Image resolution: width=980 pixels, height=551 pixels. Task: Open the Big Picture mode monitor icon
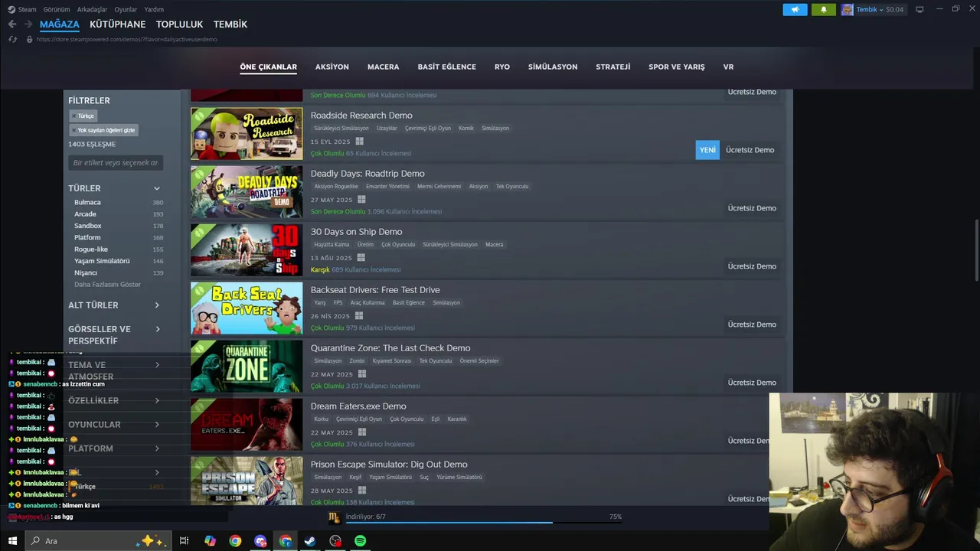click(920, 9)
